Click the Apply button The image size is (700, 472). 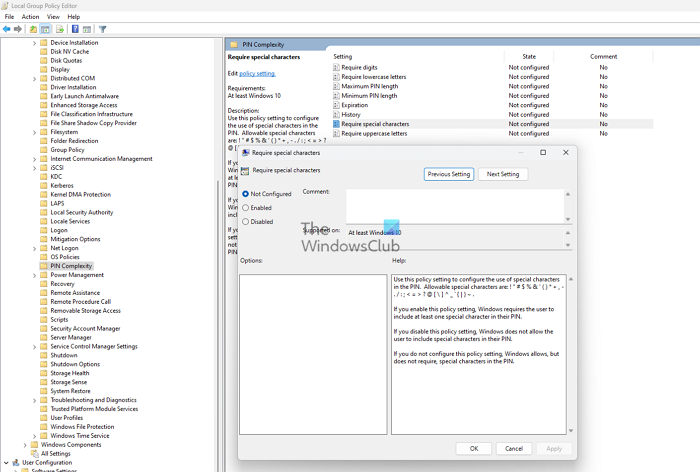(x=554, y=448)
